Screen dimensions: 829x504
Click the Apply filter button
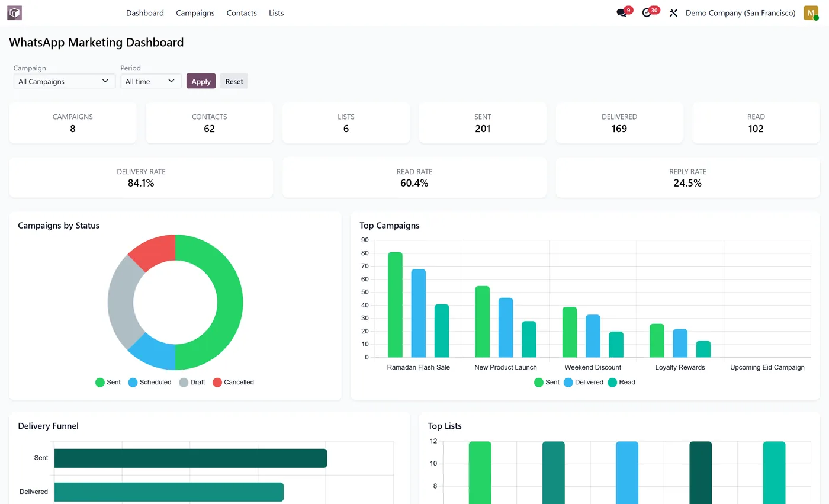(x=201, y=81)
